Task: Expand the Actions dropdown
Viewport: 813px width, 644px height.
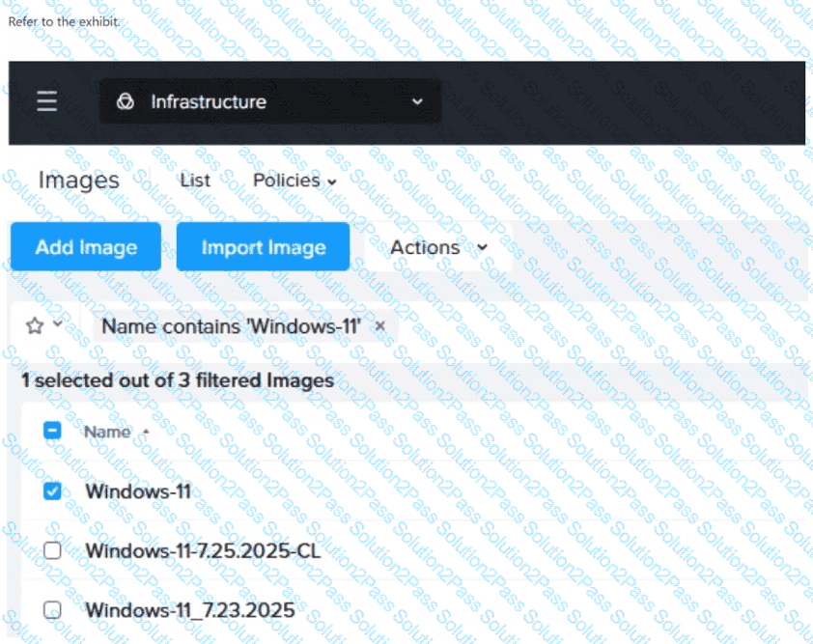Action: click(437, 247)
